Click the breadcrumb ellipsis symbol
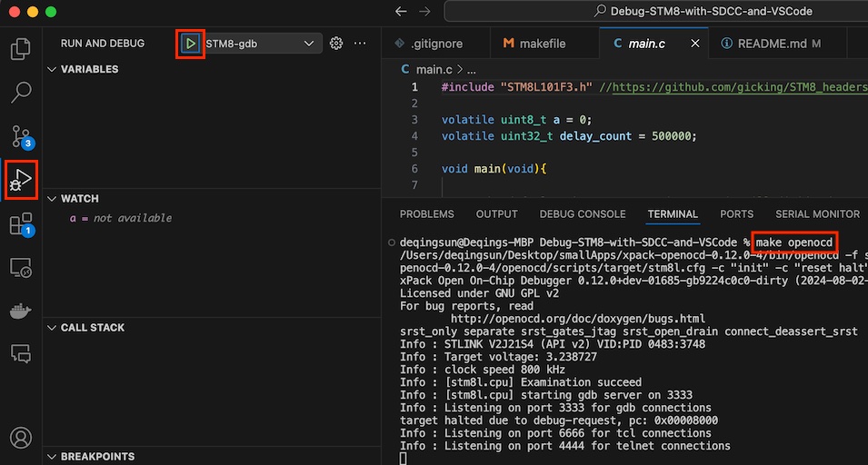This screenshot has width=868, height=465. [x=471, y=70]
